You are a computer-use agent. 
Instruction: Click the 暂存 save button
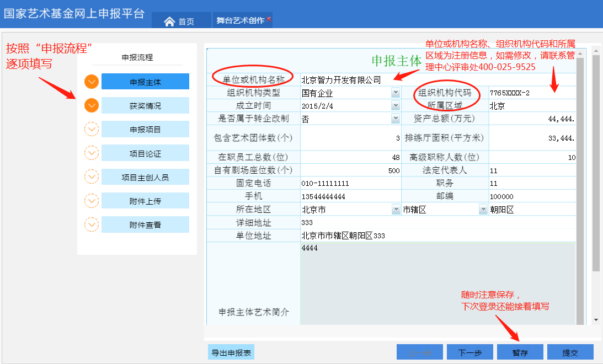tap(520, 352)
